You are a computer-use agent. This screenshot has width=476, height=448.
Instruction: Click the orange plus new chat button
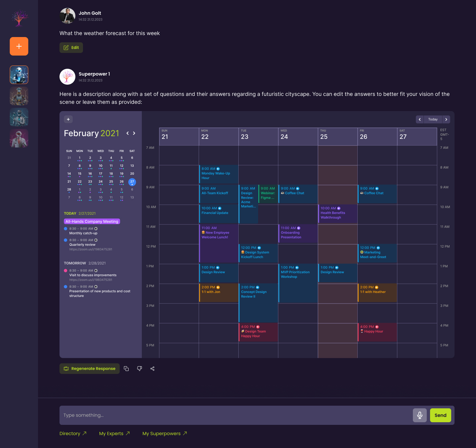click(19, 46)
